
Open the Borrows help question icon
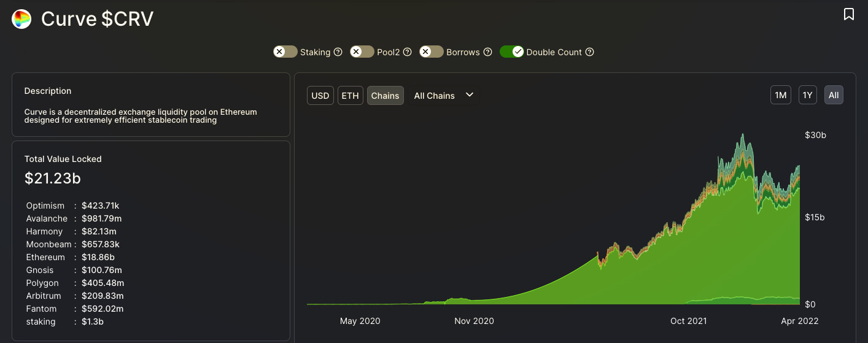pos(487,52)
